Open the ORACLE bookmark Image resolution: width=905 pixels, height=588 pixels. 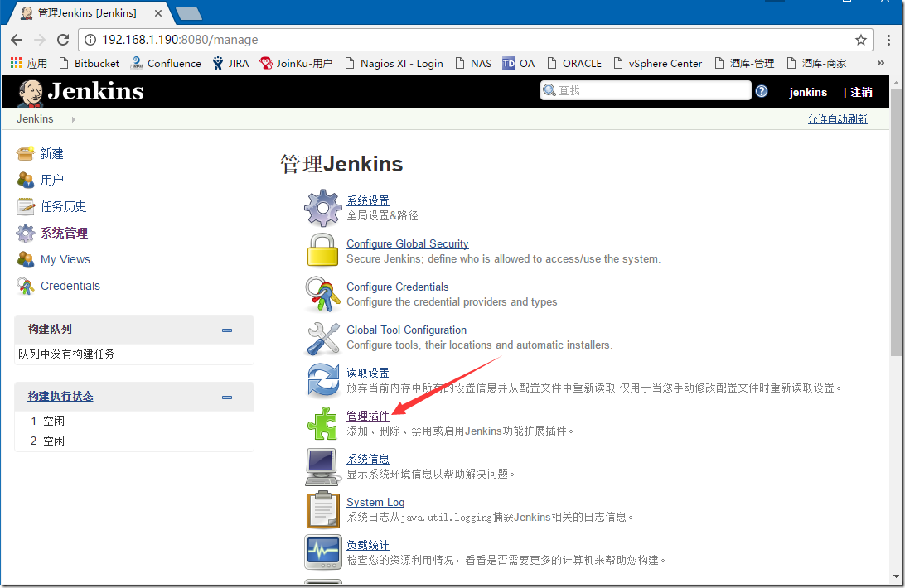(x=574, y=63)
